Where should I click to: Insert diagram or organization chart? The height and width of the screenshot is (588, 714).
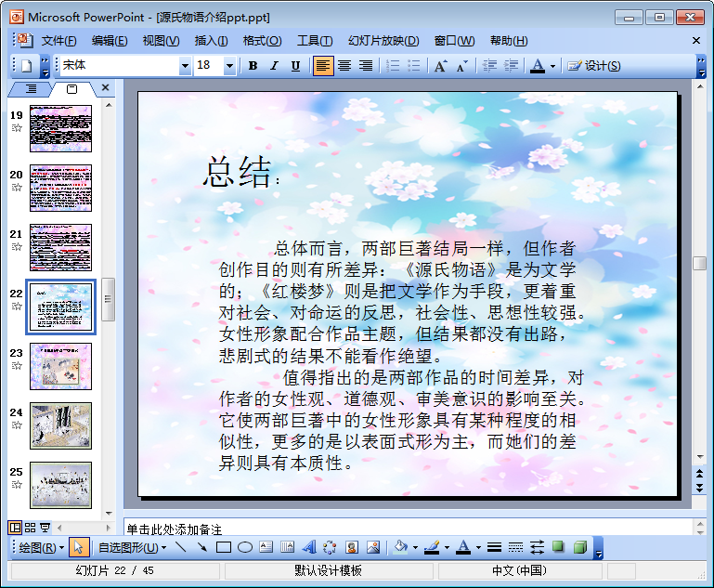pyautogui.click(x=331, y=547)
